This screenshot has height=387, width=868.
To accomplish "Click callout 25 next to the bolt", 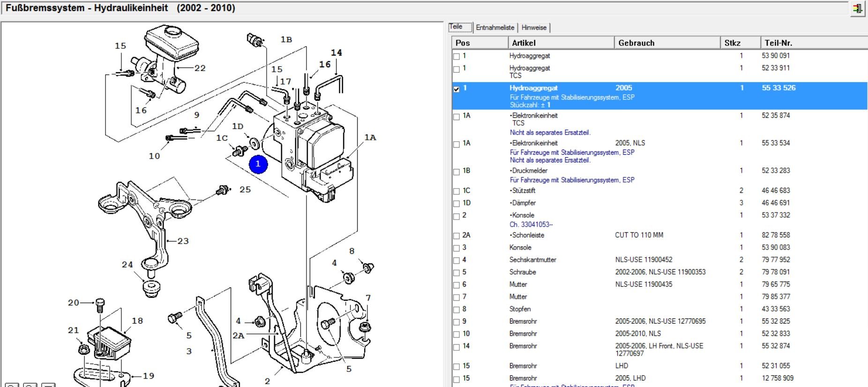I will tap(245, 190).
